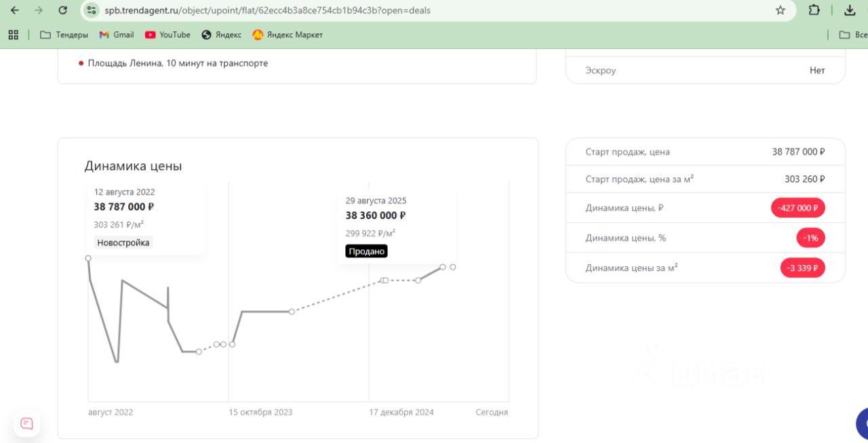Select the 12 августа 2022 chart point

(88, 258)
